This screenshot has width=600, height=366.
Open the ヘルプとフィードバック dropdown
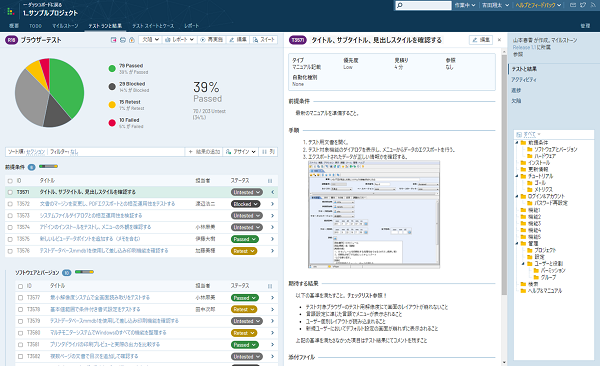pos(538,5)
